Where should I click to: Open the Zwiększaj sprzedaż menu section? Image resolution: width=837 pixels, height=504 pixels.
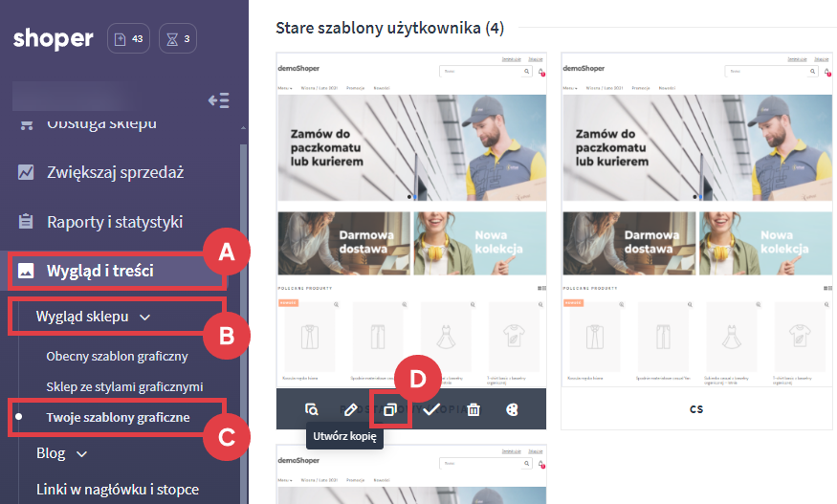coord(115,173)
